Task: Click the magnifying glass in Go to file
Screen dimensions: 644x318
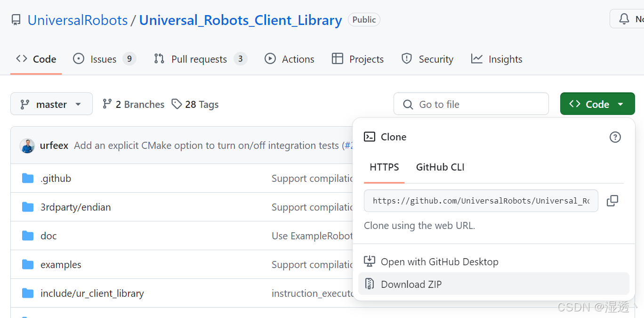Action: coord(408,104)
